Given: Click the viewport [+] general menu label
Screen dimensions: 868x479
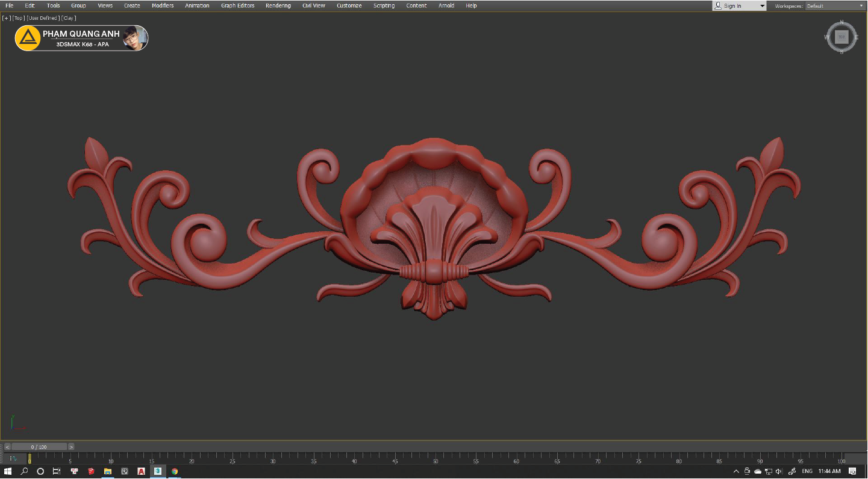Looking at the screenshot, I should click(x=7, y=18).
